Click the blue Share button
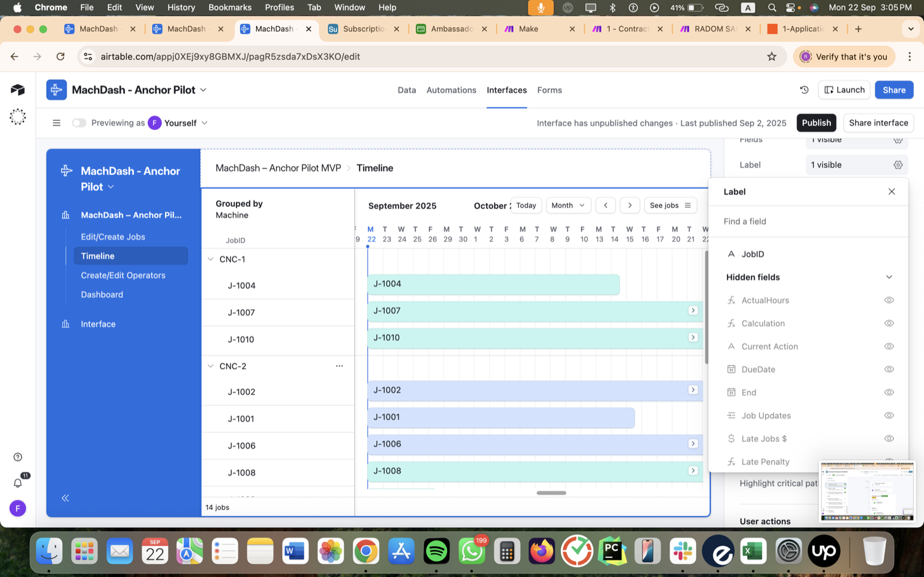Screen dimensions: 924x577 [894, 90]
